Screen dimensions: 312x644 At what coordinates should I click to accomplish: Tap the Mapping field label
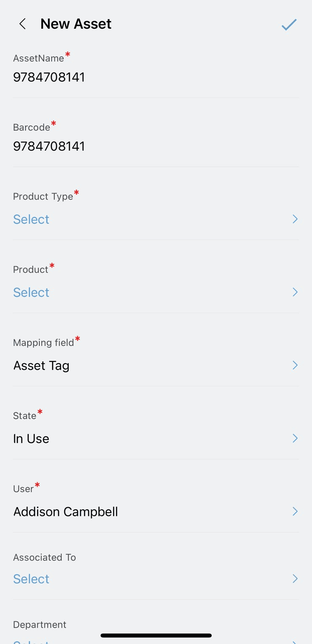[x=43, y=342]
